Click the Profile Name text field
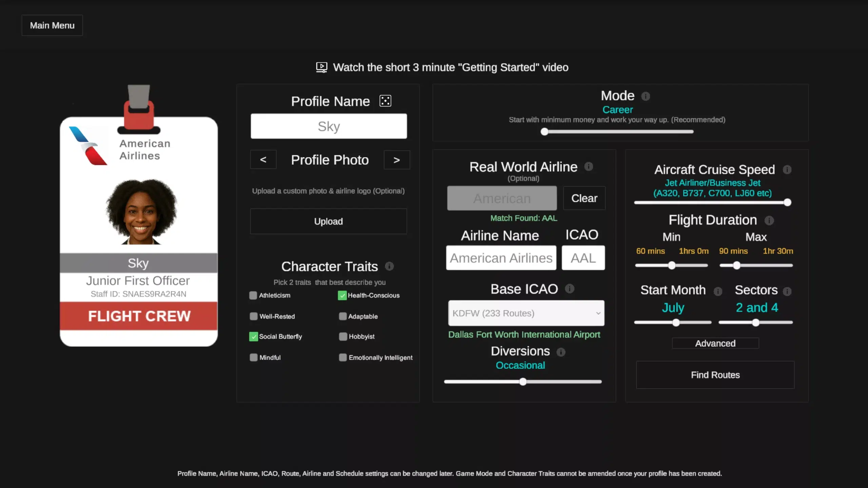Image resolution: width=868 pixels, height=488 pixels. (x=329, y=126)
